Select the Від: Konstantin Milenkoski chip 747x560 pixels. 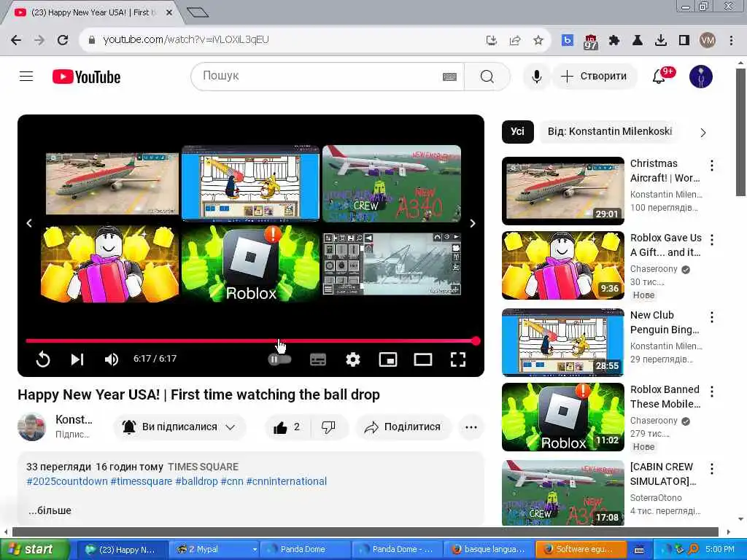point(609,131)
